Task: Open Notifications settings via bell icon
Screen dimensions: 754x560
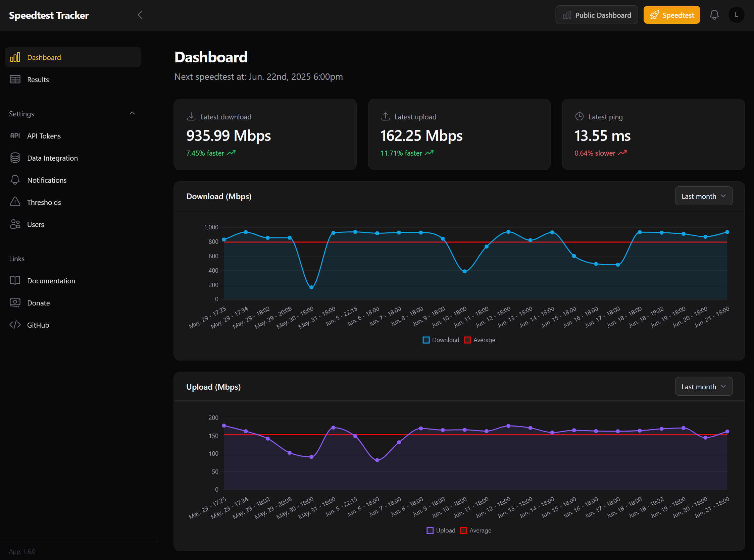Action: 15,180
